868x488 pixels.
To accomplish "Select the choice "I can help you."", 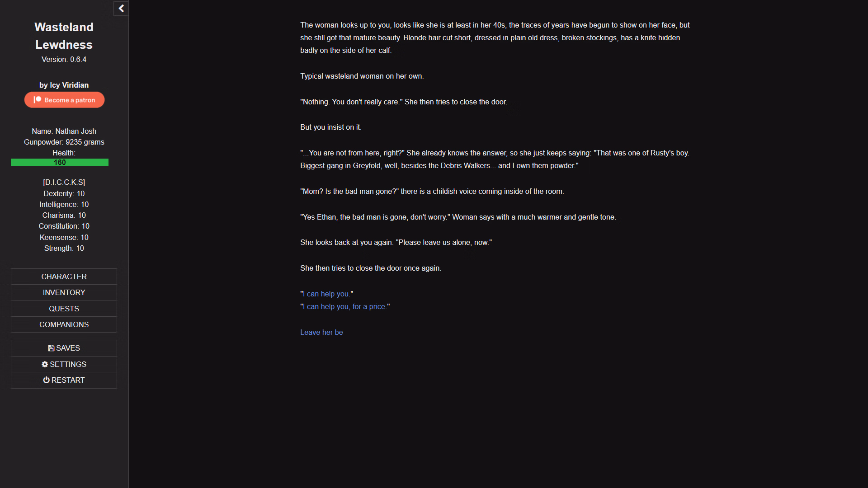I will (327, 294).
